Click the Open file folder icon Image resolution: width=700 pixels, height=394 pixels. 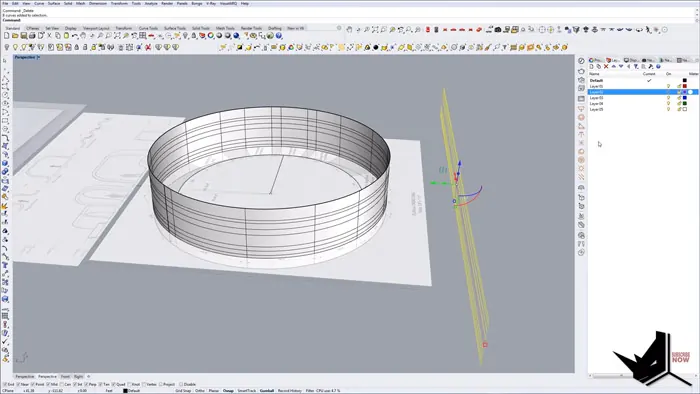coord(15,36)
